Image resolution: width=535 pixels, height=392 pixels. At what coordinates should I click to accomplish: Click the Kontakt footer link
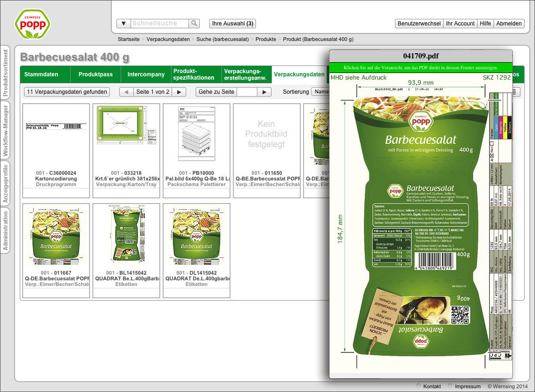[432, 386]
